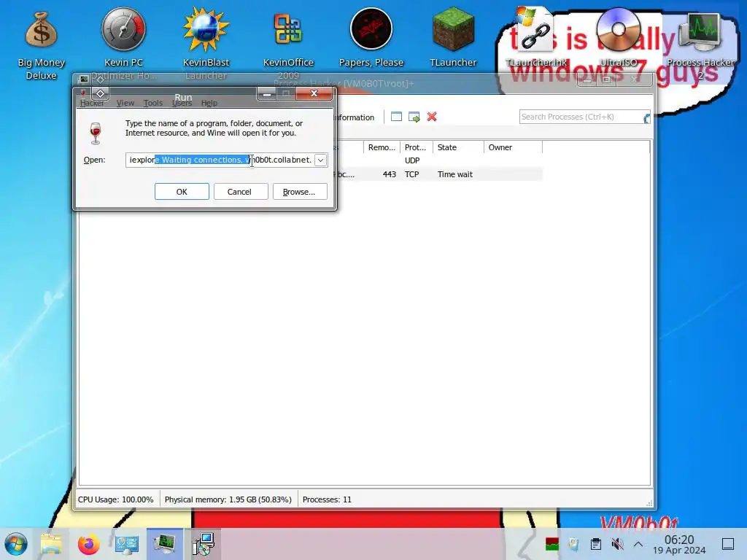Expand the Open combo box dropdown
This screenshot has width=747, height=560.
tap(321, 160)
